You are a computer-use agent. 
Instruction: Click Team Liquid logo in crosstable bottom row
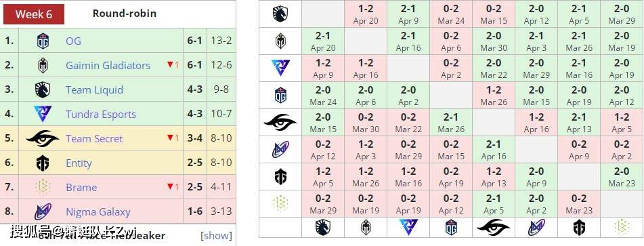coord(323,228)
